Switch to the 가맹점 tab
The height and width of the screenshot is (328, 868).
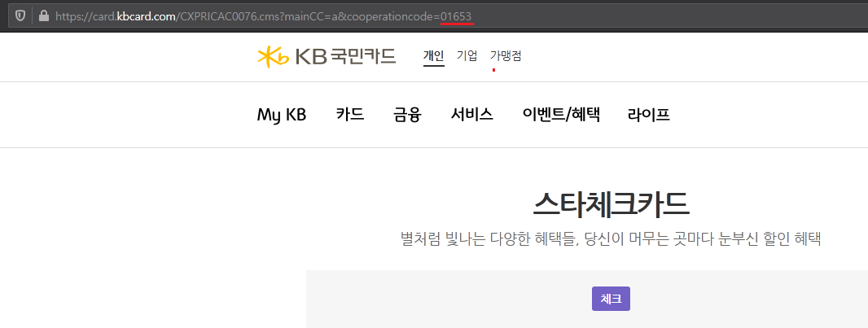pyautogui.click(x=506, y=56)
